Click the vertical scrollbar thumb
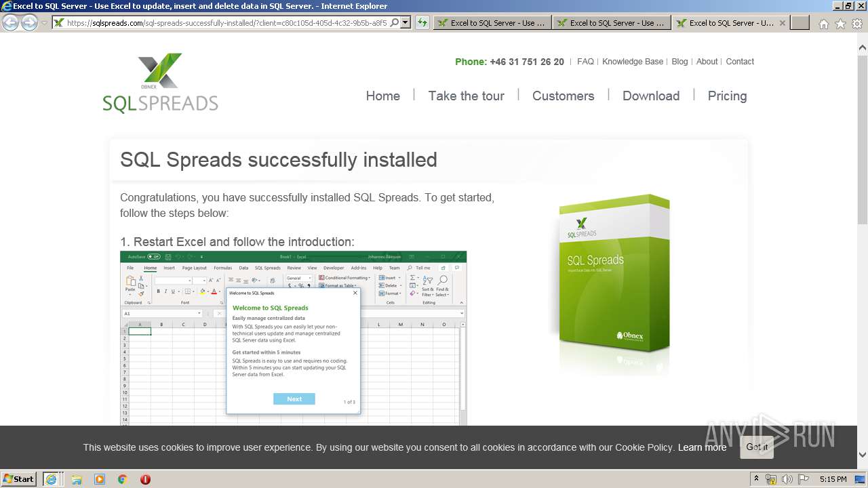Viewport: 868px width, 488px height. click(862, 139)
